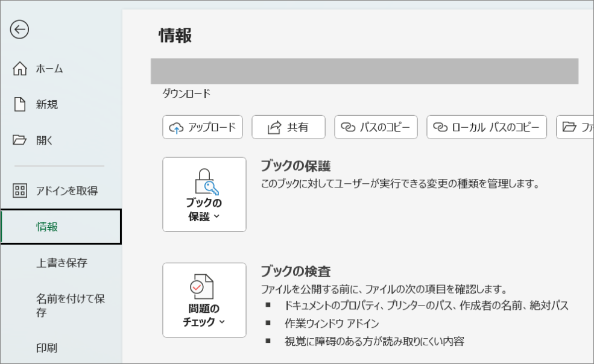Image resolution: width=594 pixels, height=364 pixels.
Task: Click the cloud upload icon on アップロード
Action: tap(175, 127)
